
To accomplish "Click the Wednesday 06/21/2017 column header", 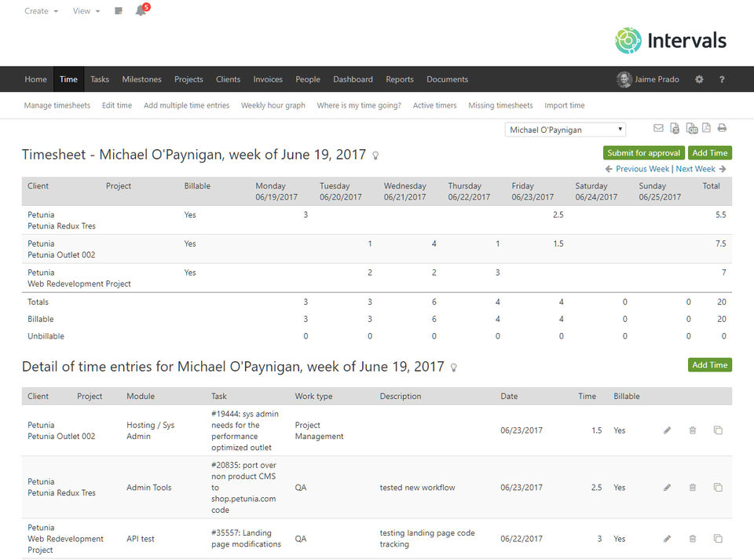I will [x=405, y=192].
